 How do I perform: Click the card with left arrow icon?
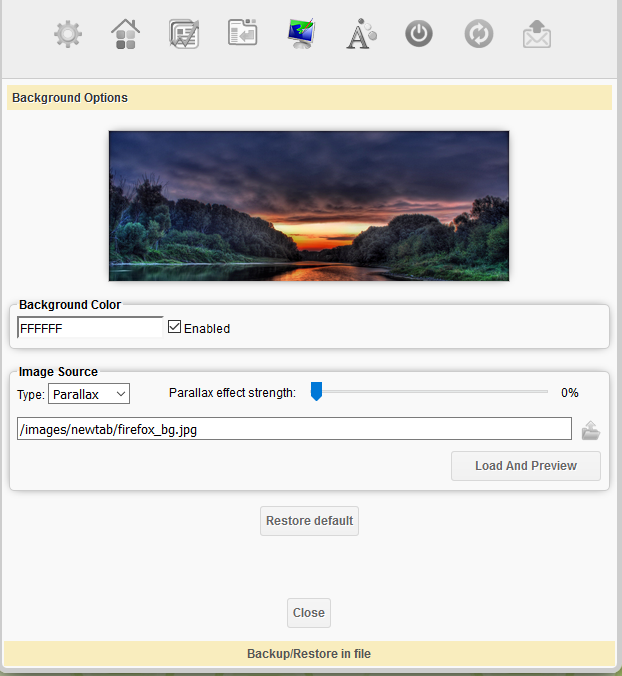pyautogui.click(x=242, y=35)
